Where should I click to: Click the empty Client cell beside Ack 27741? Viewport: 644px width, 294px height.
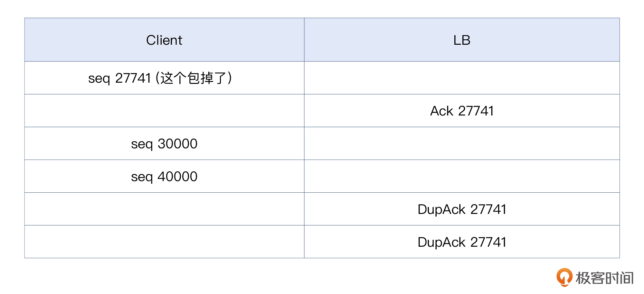click(164, 111)
